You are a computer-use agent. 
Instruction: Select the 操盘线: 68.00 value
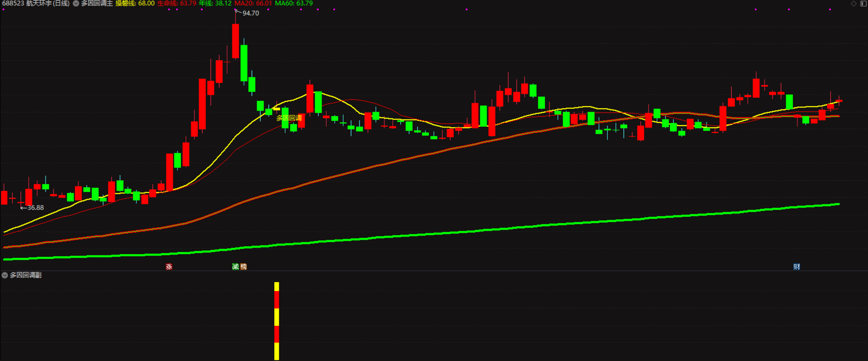pyautogui.click(x=135, y=4)
